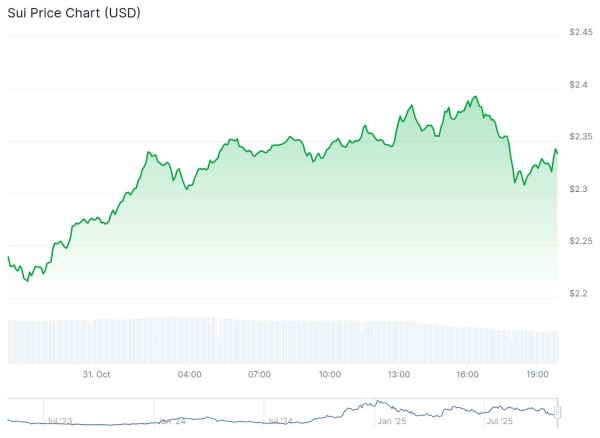The width and height of the screenshot is (600, 438).
Task: Click the 31. Oct date label
Action: [x=95, y=374]
